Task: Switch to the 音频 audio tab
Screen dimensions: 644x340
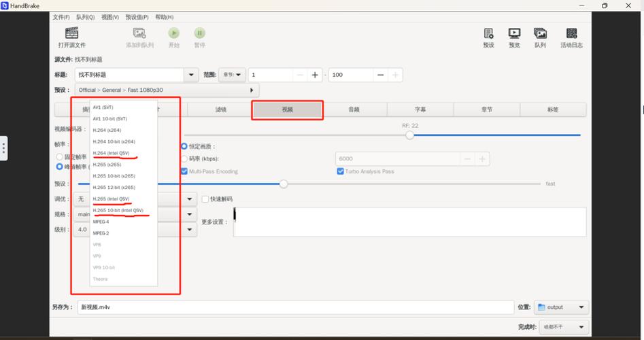Action: point(354,109)
